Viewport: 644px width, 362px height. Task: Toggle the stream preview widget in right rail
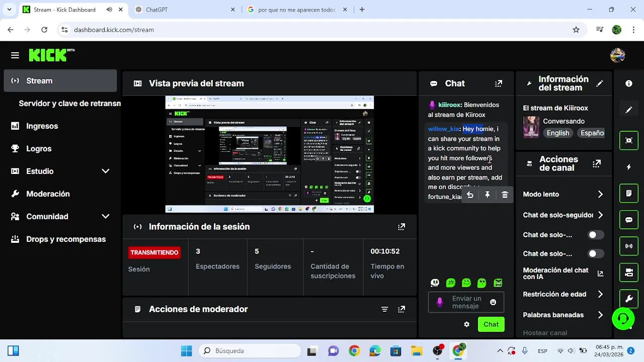coord(629,141)
